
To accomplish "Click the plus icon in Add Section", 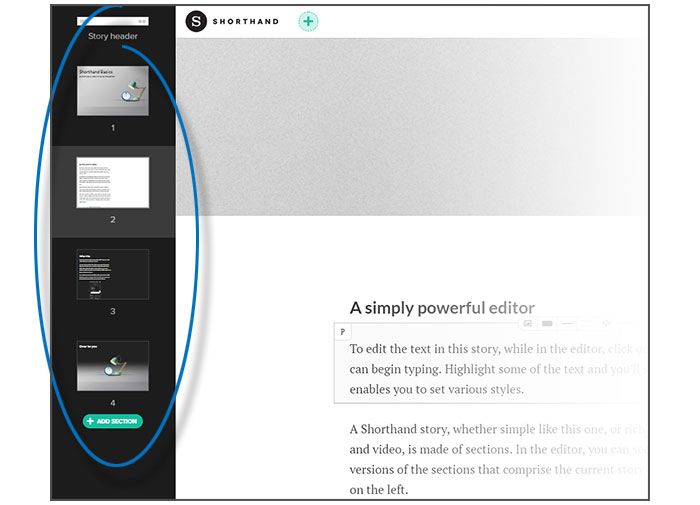I will coord(90,421).
